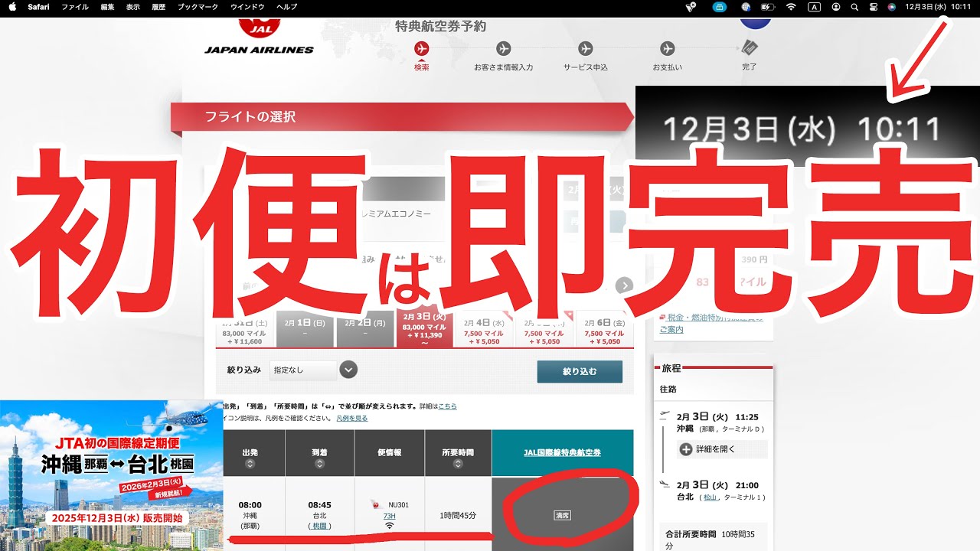The width and height of the screenshot is (980, 551).
Task: Open the Safari menu
Action: point(38,6)
